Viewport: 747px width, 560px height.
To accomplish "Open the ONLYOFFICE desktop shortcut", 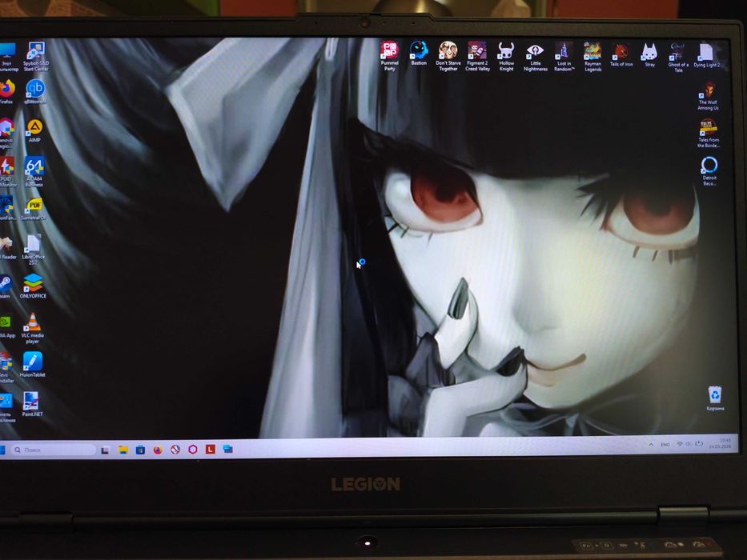I will pos(33,286).
